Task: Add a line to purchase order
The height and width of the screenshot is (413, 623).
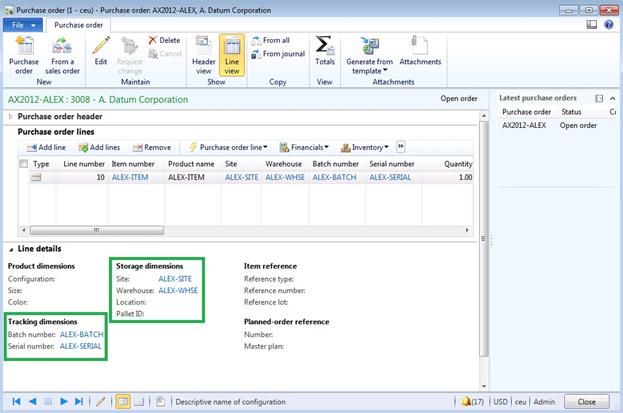Action: (46, 147)
